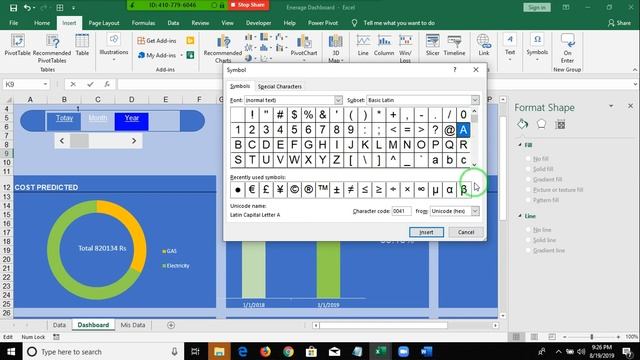Open My Add-ins
Viewport: 640px width, 360px height.
pyautogui.click(x=158, y=55)
